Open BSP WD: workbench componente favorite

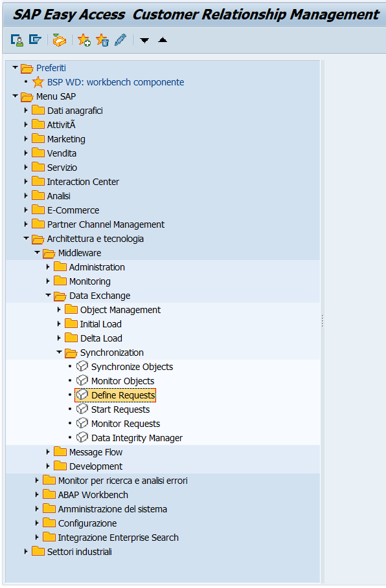click(x=115, y=82)
